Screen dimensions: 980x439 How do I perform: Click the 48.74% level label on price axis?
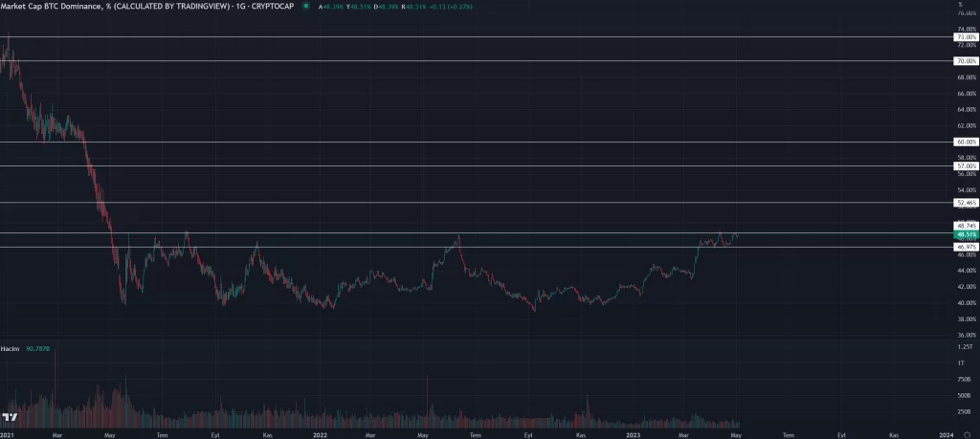click(x=965, y=226)
